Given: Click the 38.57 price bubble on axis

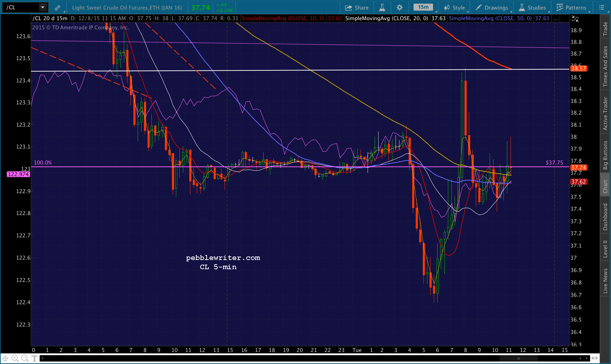Looking at the screenshot, I should click(578, 69).
